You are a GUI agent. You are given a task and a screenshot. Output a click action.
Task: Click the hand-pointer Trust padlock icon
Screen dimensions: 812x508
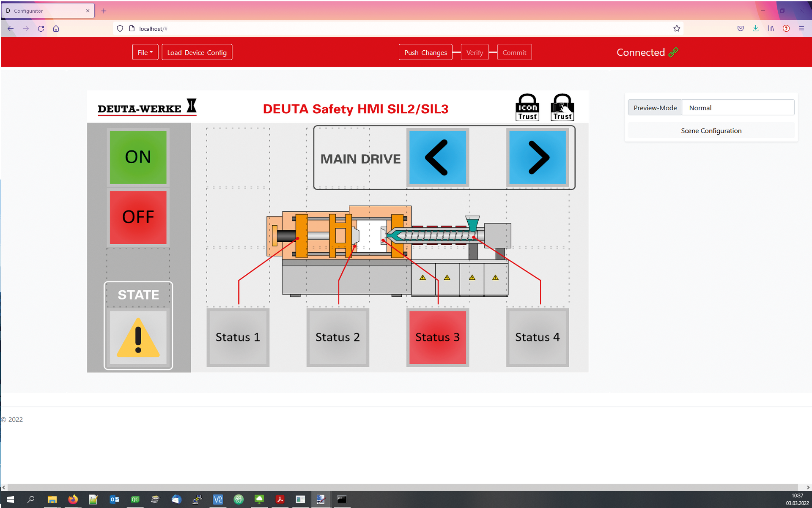562,107
